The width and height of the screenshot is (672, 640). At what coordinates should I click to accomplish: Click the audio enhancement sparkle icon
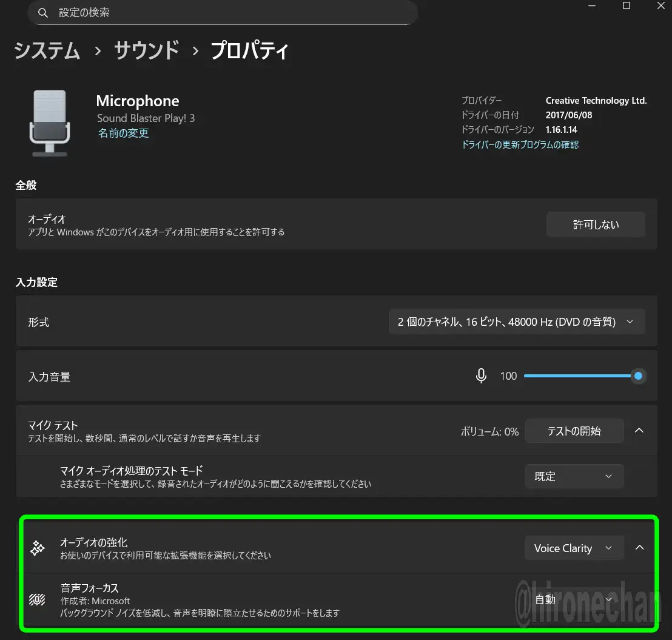[38, 548]
